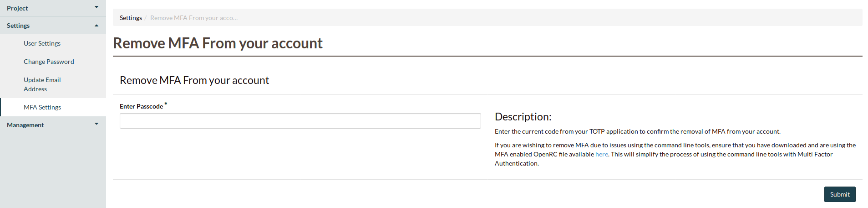This screenshot has height=208, width=868.
Task: Click the Settings breadcrumb link
Action: [x=131, y=18]
